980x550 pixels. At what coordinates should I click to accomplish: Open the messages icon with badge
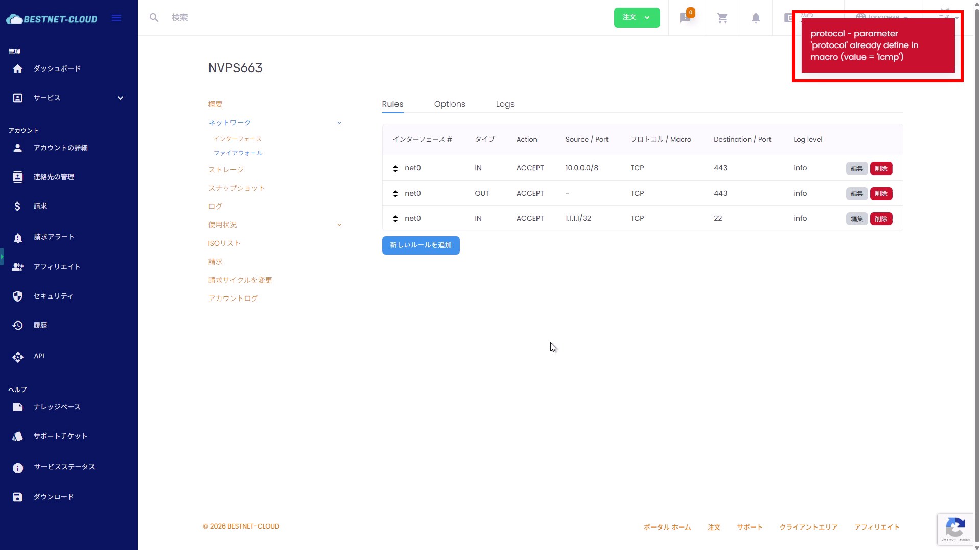(686, 18)
